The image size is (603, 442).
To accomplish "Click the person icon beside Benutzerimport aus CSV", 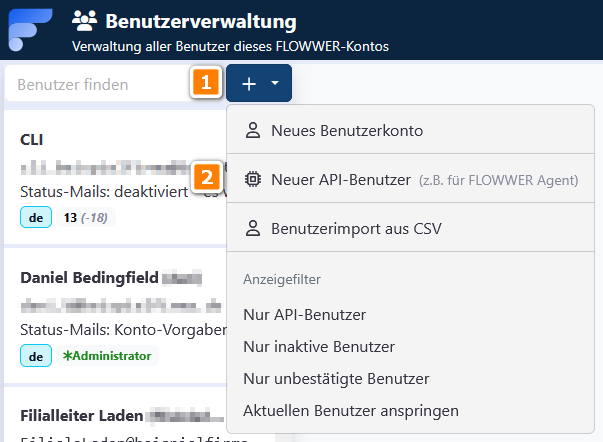I will (x=253, y=228).
